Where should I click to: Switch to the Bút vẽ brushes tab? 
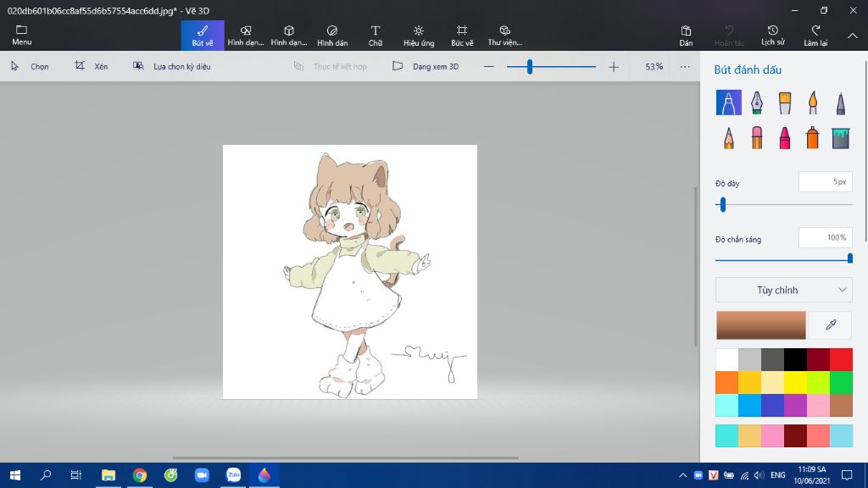(203, 36)
